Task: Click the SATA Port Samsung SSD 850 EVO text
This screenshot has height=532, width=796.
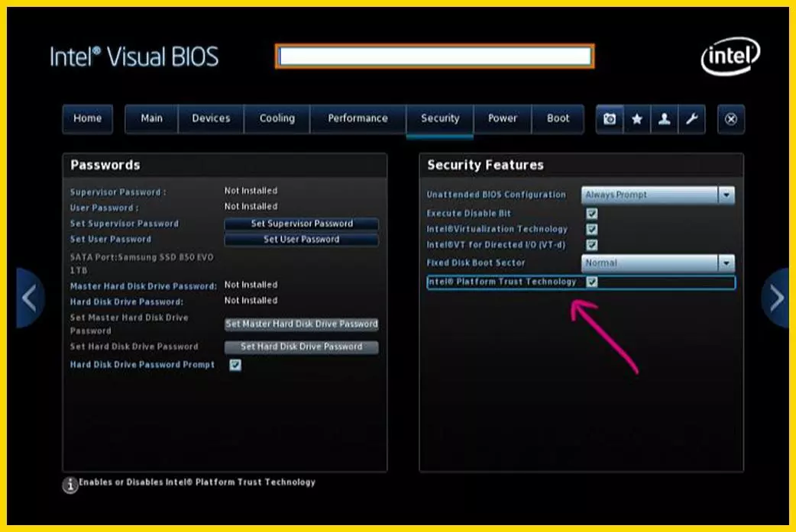Action: tap(142, 264)
